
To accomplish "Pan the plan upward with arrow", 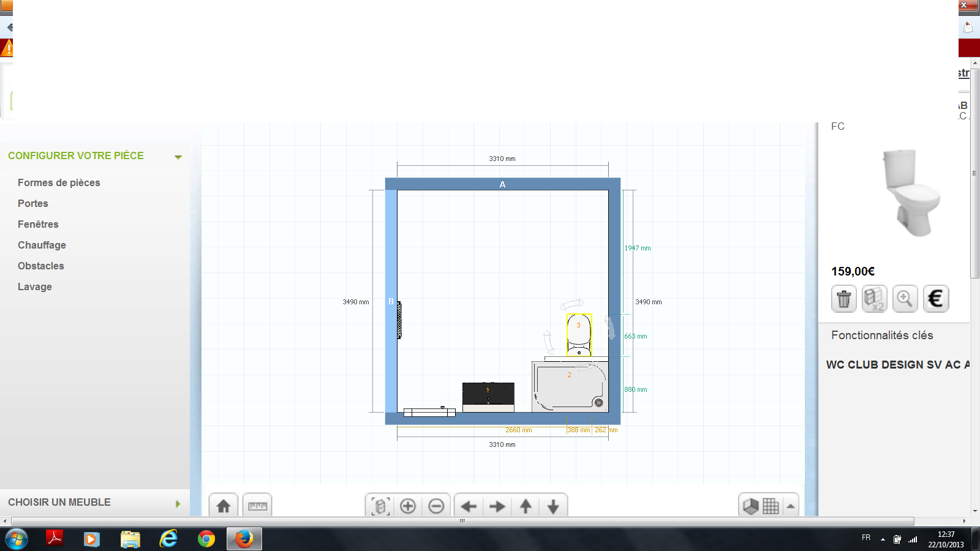I will [526, 506].
